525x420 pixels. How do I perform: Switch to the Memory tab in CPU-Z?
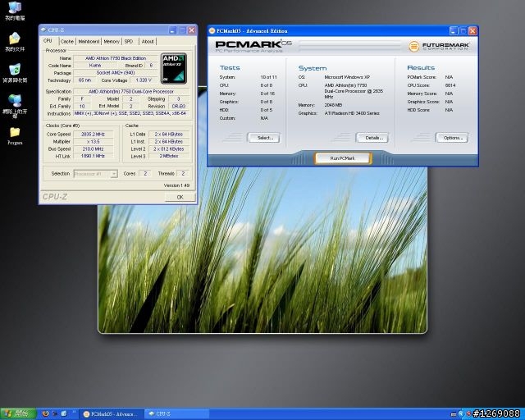coord(112,41)
